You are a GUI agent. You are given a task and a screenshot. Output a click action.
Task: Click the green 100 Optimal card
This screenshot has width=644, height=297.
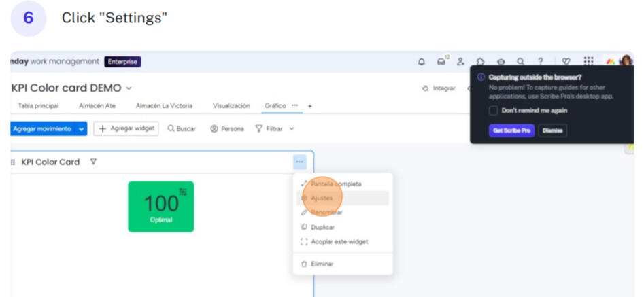click(160, 207)
